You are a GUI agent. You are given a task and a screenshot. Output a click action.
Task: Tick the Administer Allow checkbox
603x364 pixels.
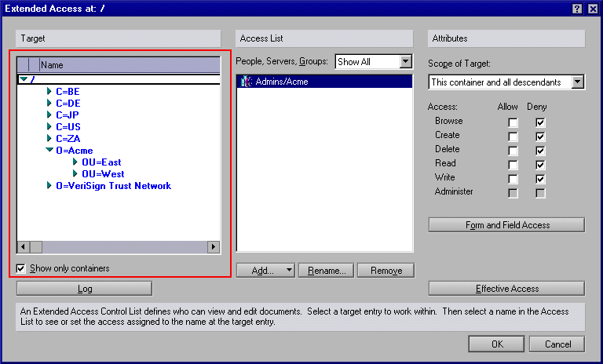pos(513,193)
